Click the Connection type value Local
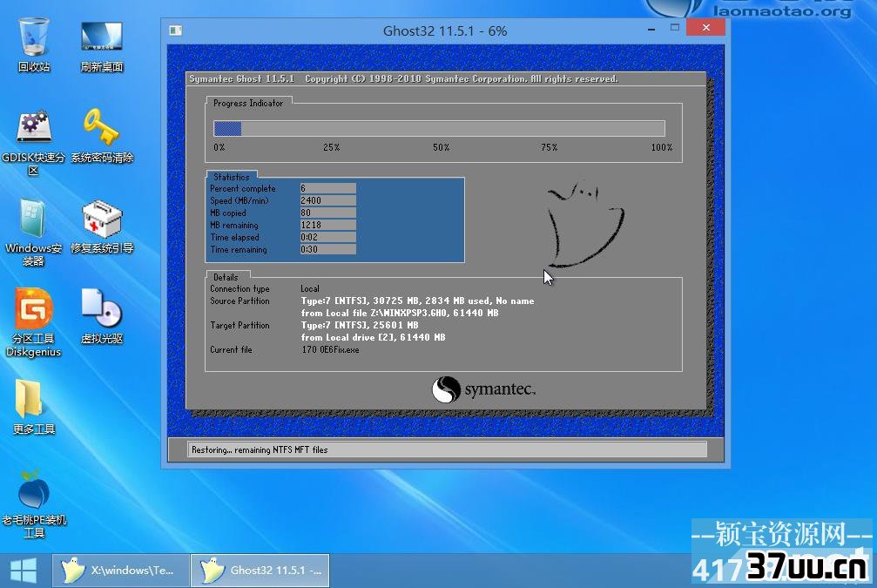Viewport: 877px width, 588px height. pyautogui.click(x=310, y=288)
